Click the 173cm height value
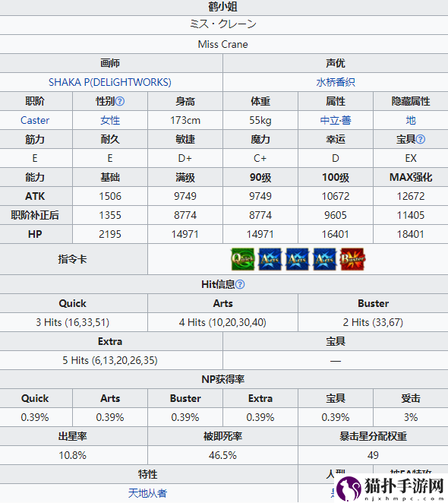Screen dimensions: 448x503 tap(185, 120)
